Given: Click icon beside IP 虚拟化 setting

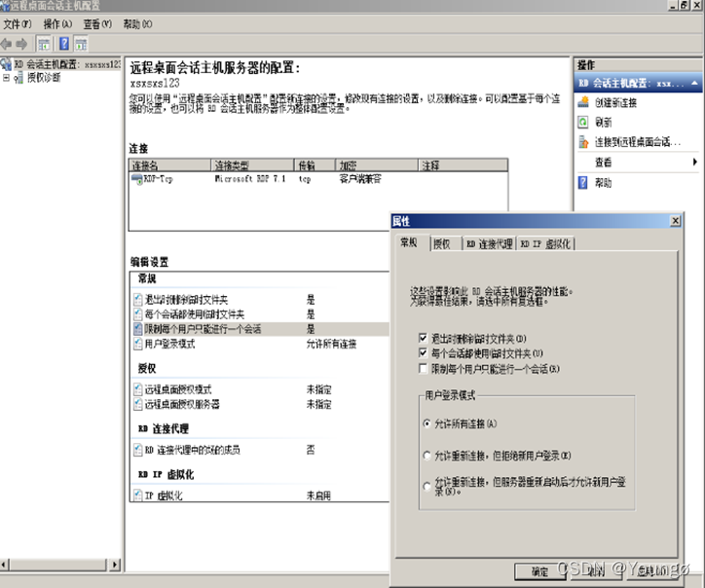Looking at the screenshot, I should pos(138,496).
